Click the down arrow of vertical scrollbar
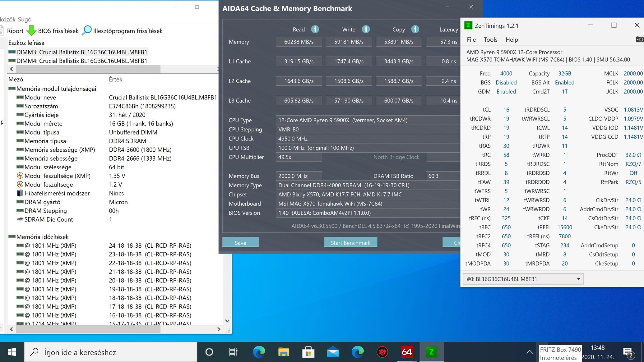Screen dimensions: 644x362 pyautogui.click(x=227, y=321)
